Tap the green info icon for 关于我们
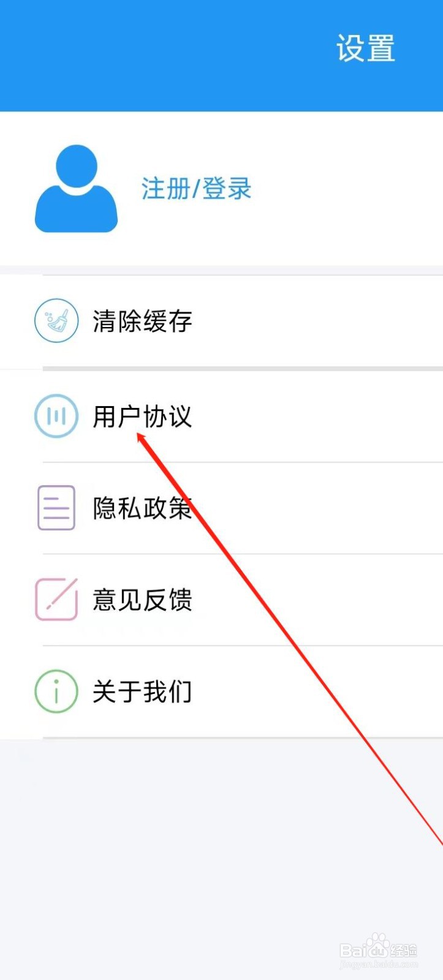 pyautogui.click(x=56, y=692)
